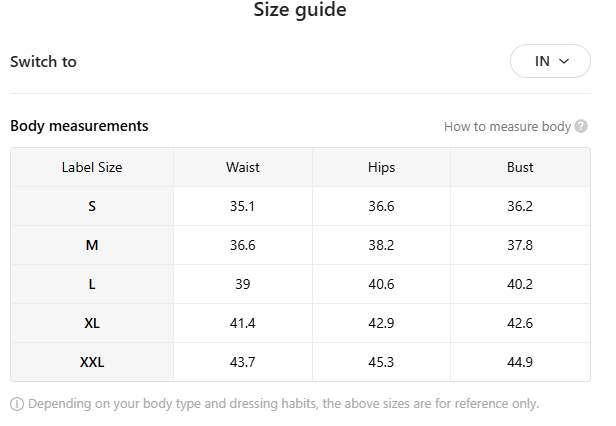The image size is (616, 426).
Task: Select the XXL size row label
Action: coord(92,362)
